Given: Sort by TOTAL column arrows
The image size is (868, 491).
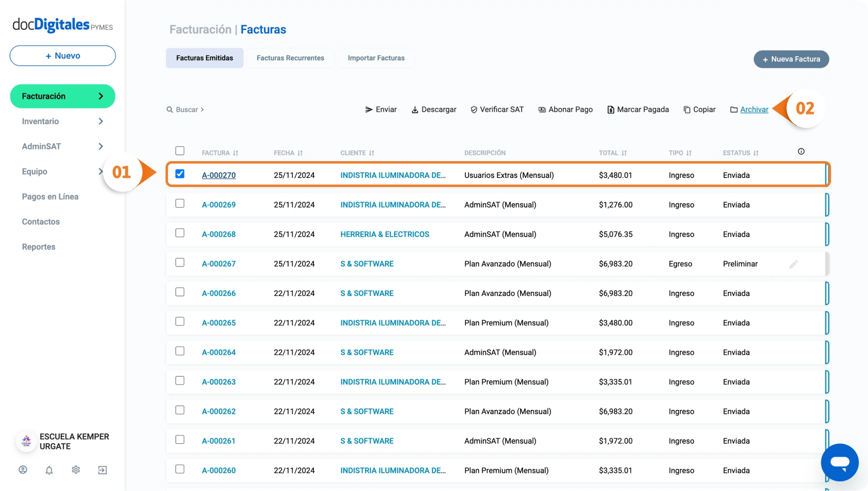Looking at the screenshot, I should (624, 153).
